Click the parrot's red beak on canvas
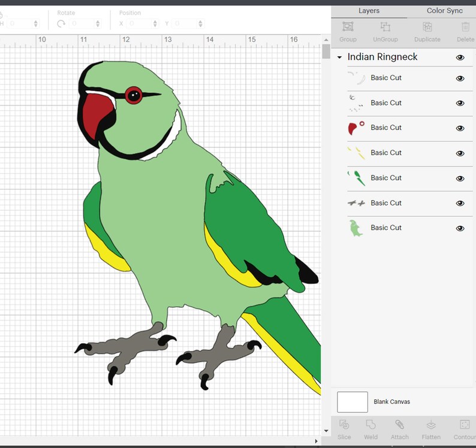This screenshot has height=448, width=476. click(x=97, y=114)
